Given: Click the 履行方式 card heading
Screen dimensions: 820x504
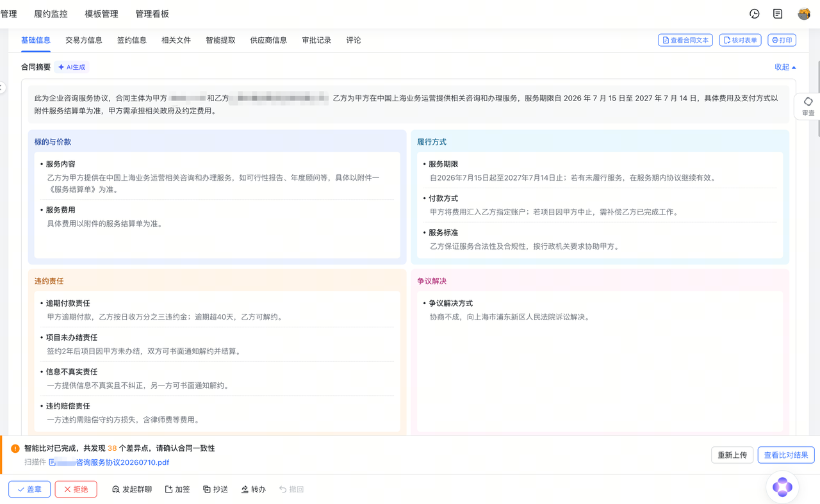Looking at the screenshot, I should click(432, 142).
